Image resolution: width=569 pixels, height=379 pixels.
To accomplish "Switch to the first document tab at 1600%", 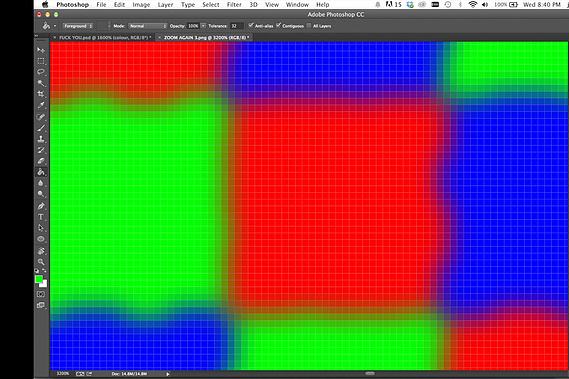I will (x=105, y=37).
